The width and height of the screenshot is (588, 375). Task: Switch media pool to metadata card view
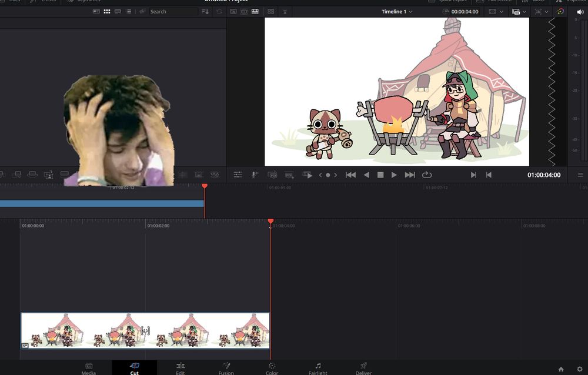96,12
